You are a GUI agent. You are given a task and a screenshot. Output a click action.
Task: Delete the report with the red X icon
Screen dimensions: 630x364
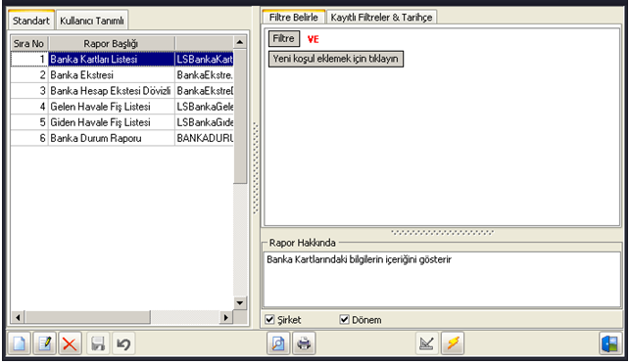[70, 343]
